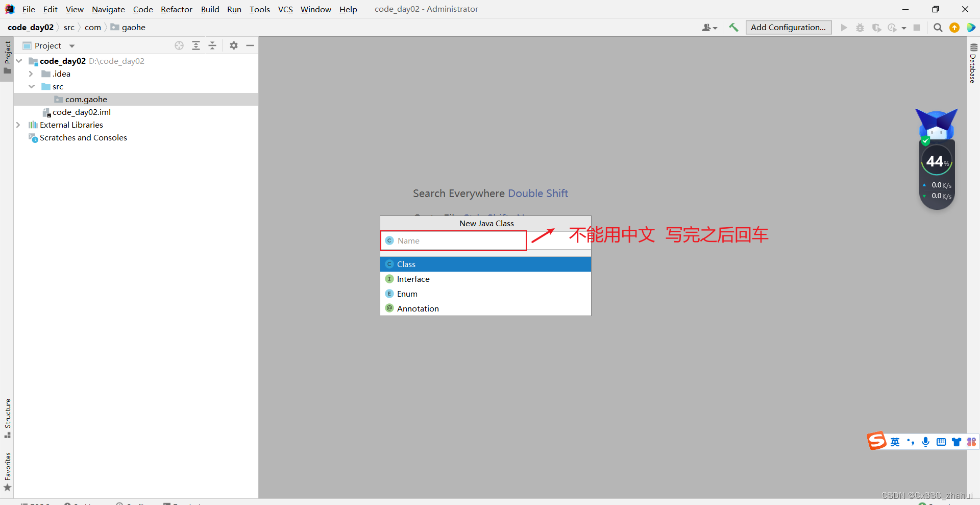This screenshot has height=505, width=980.
Task: Open the Project view dropdown arrow
Action: click(x=72, y=46)
